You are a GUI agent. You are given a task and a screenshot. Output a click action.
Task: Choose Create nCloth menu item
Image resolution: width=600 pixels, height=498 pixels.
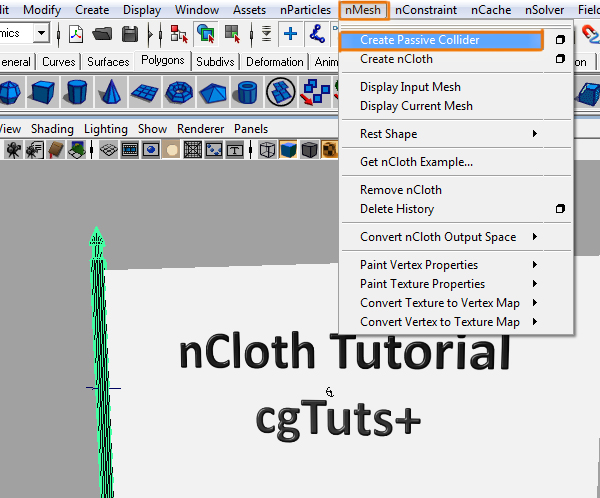[x=396, y=59]
